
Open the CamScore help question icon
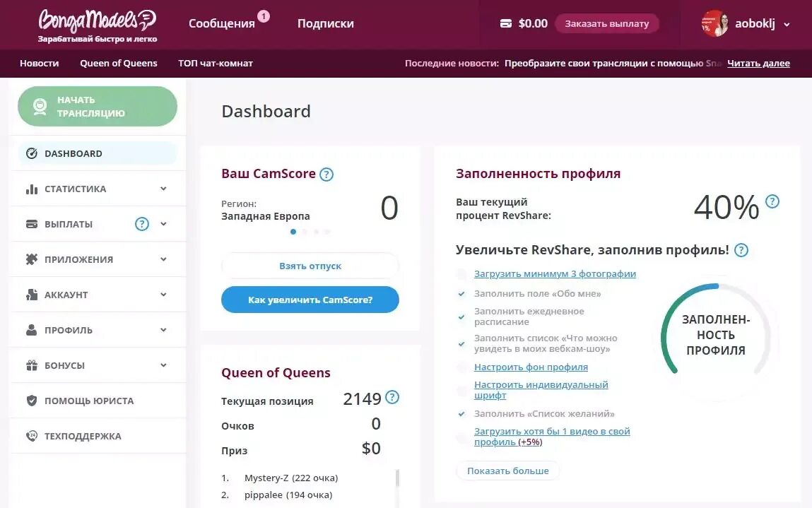point(326,175)
